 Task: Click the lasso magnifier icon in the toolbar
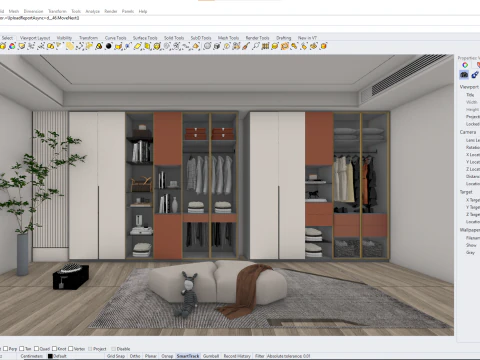point(256,46)
